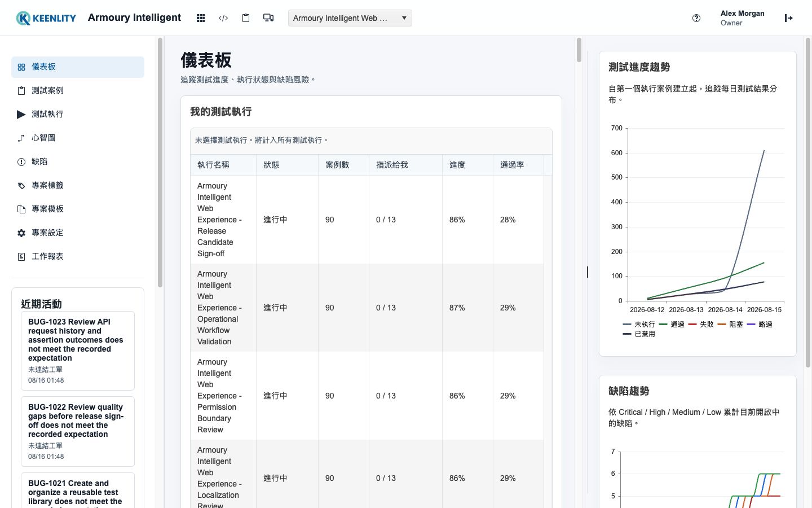812x508 pixels.
Task: Open the help question mark icon
Action: click(696, 18)
